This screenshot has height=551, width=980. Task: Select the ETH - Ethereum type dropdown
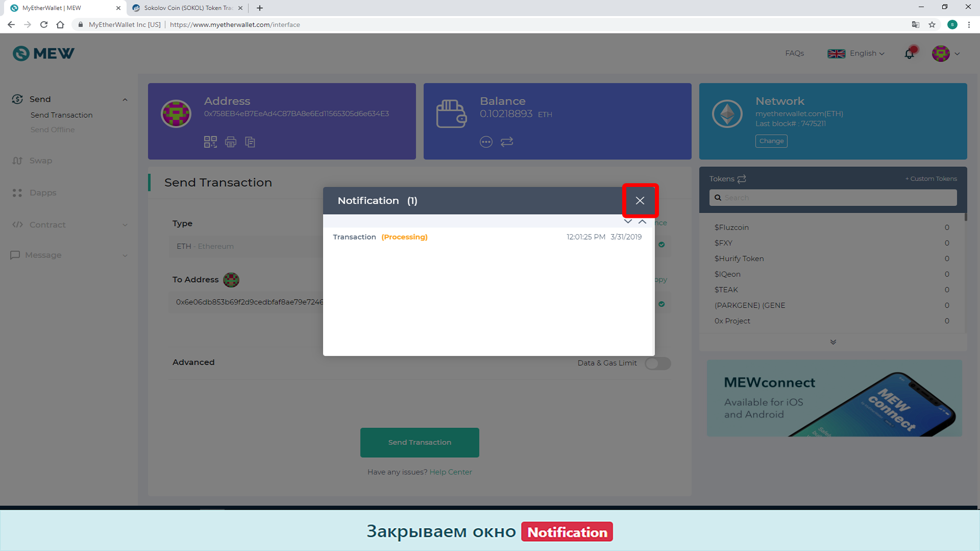point(247,246)
